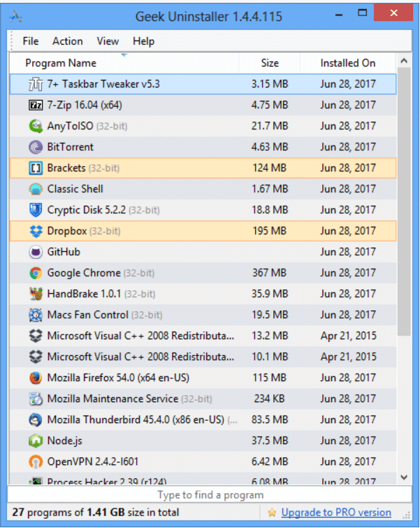Click the HandBrake app icon
The height and width of the screenshot is (528, 420).
click(36, 294)
